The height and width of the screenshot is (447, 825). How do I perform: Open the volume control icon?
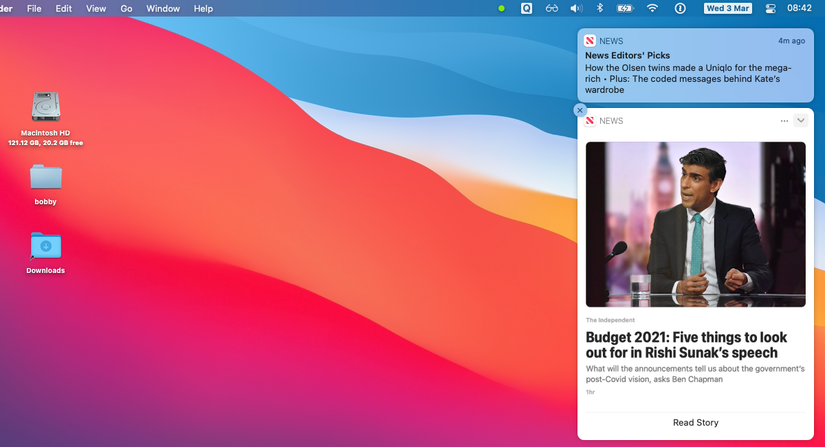pyautogui.click(x=576, y=8)
